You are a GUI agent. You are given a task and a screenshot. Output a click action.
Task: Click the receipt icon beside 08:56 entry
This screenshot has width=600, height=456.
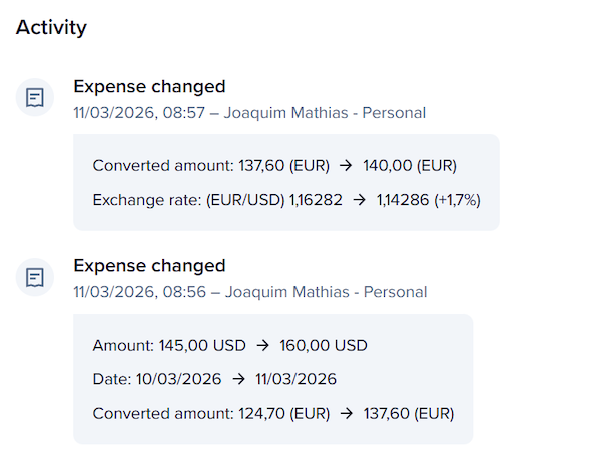(x=35, y=276)
